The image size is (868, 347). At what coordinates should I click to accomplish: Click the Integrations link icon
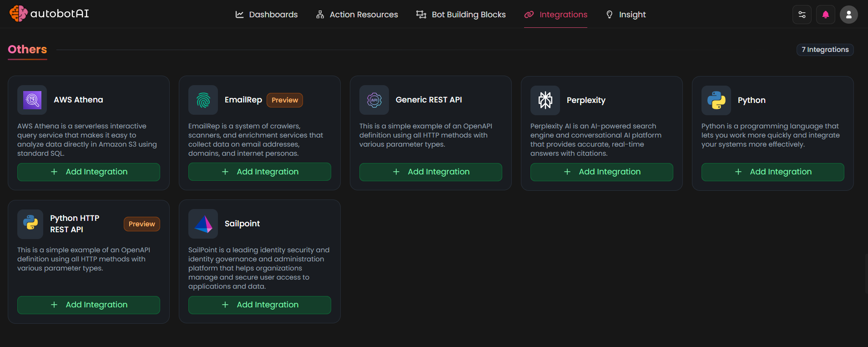point(529,15)
